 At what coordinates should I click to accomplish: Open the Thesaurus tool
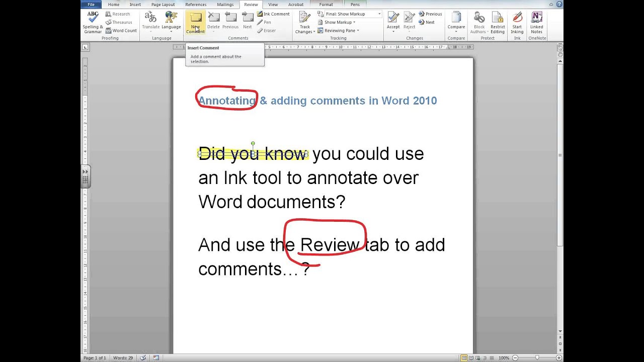coord(118,22)
